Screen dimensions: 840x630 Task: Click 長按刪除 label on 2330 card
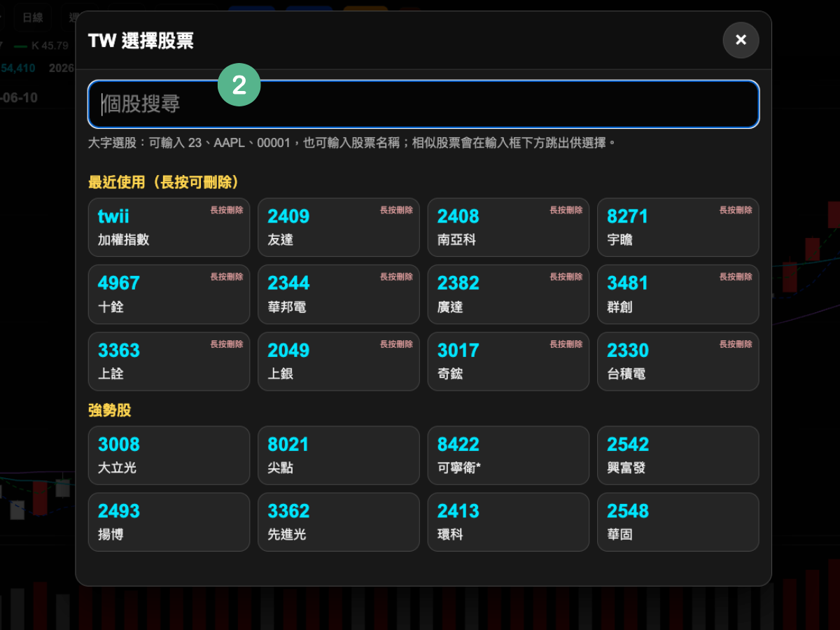point(736,344)
